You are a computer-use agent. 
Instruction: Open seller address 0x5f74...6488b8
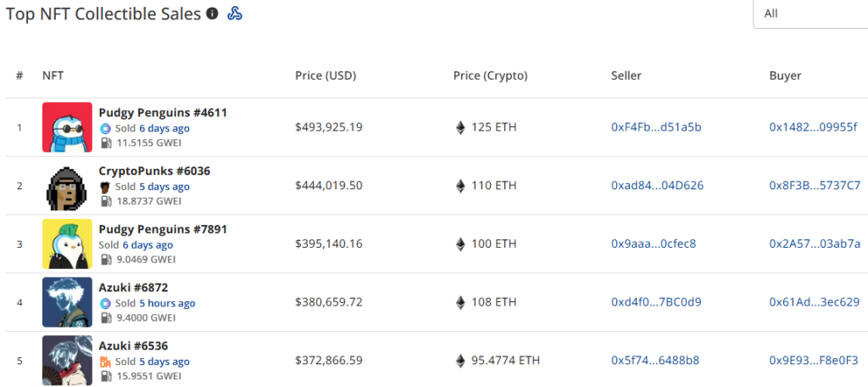click(x=655, y=361)
